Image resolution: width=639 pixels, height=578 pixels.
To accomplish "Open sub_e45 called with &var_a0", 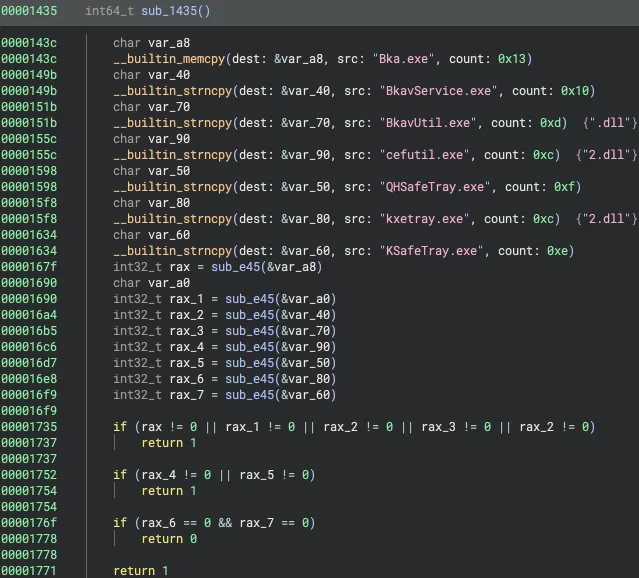I will point(250,299).
